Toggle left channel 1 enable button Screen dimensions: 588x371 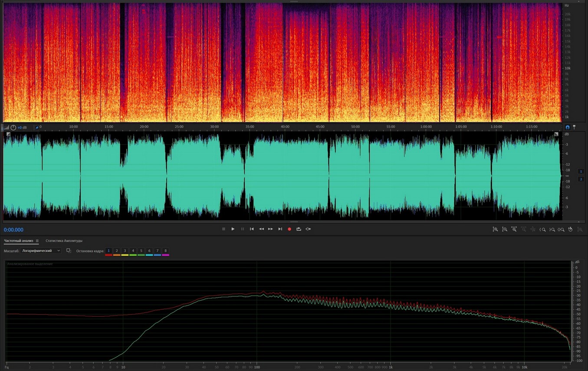[x=581, y=171]
